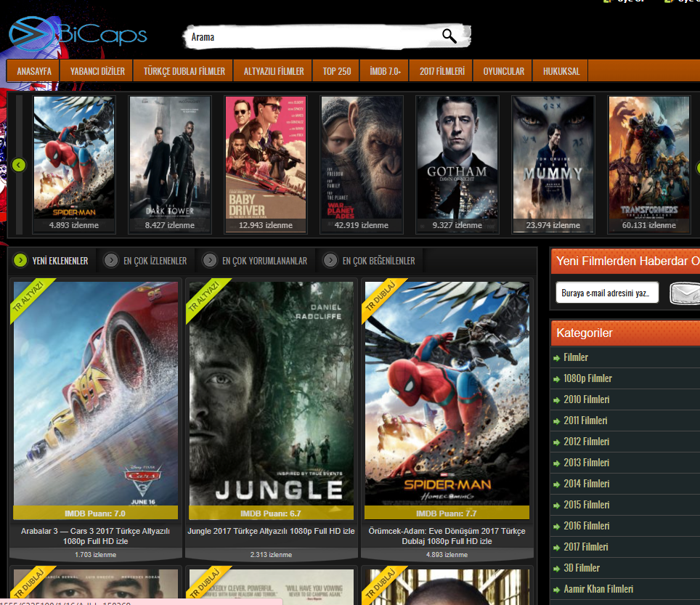Select the EN ÇOK YORUMLANANLAR tab
The image size is (700, 605).
[x=265, y=261]
